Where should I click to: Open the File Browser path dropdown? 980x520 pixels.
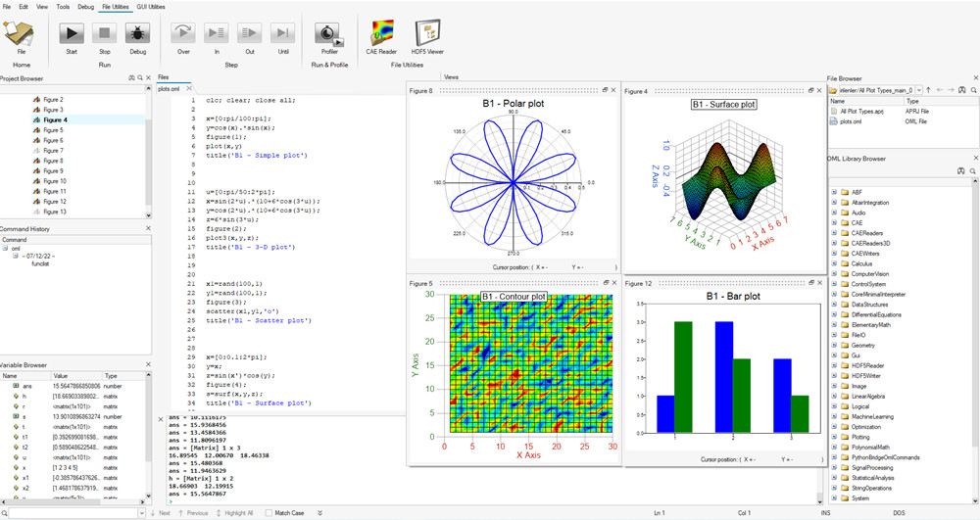918,89
